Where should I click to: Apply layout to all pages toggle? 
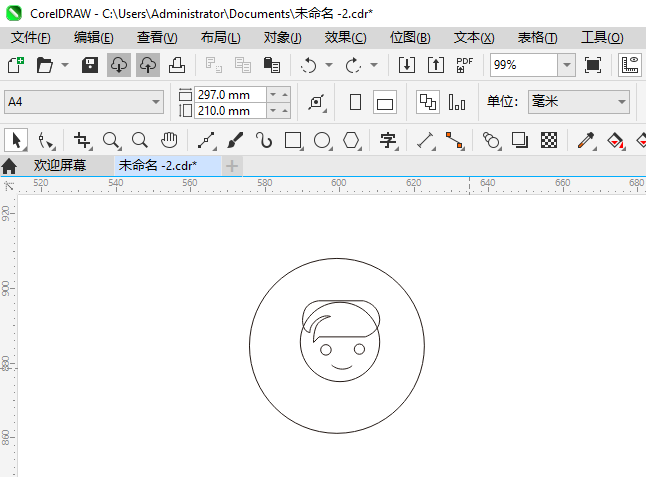click(428, 102)
